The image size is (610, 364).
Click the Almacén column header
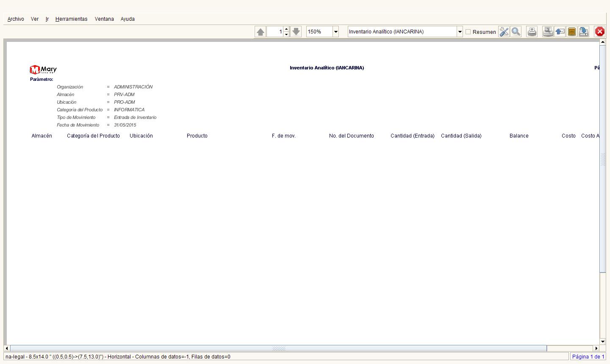click(x=42, y=136)
